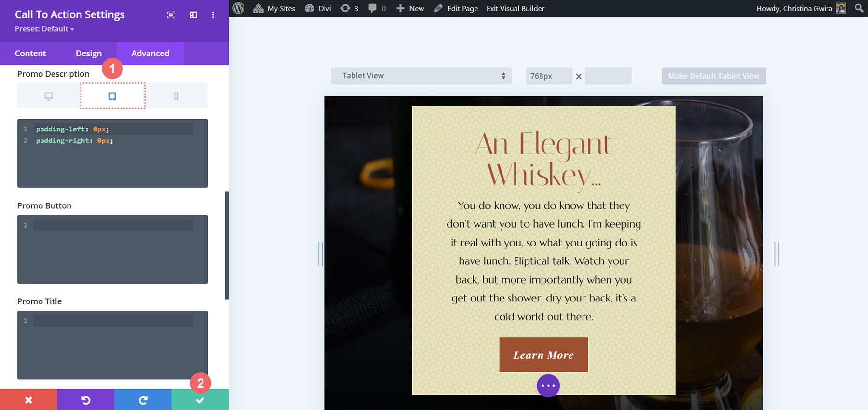This screenshot has height=410, width=868.
Task: Open the New content menu
Action: click(x=410, y=8)
